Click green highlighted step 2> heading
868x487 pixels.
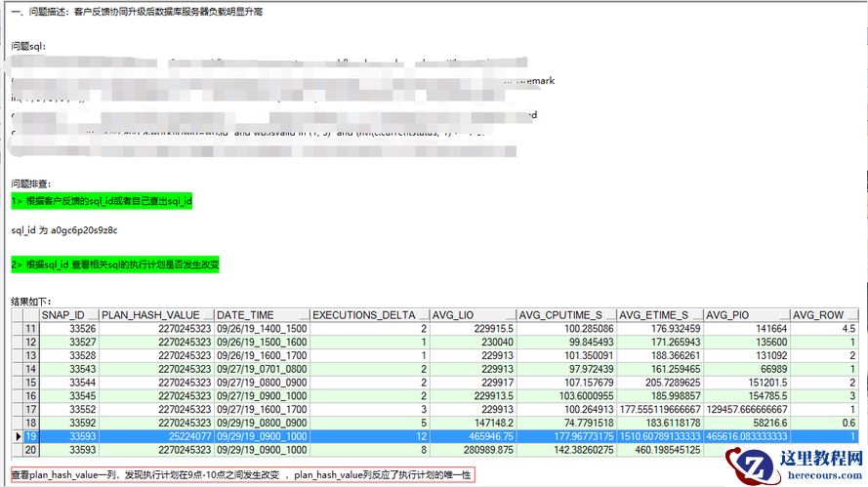coord(115,264)
